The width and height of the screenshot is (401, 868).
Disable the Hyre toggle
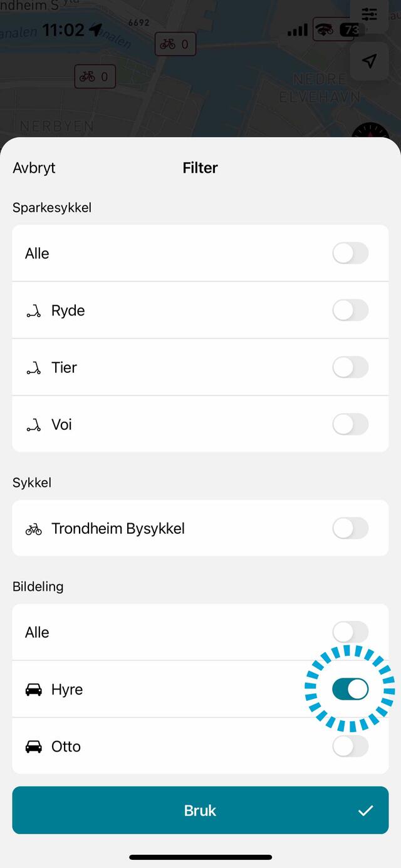350,689
